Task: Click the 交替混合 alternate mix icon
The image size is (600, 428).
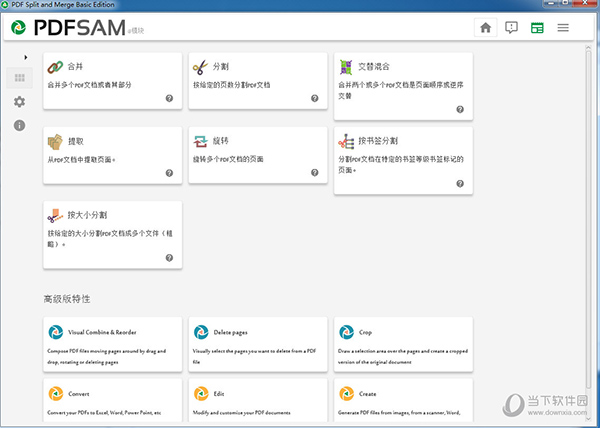Action: pos(346,67)
